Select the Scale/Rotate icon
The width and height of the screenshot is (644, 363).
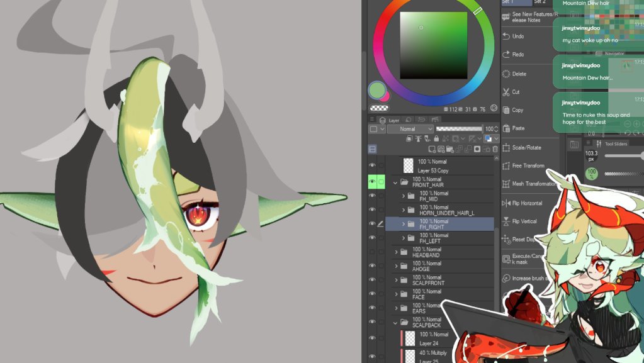click(506, 147)
